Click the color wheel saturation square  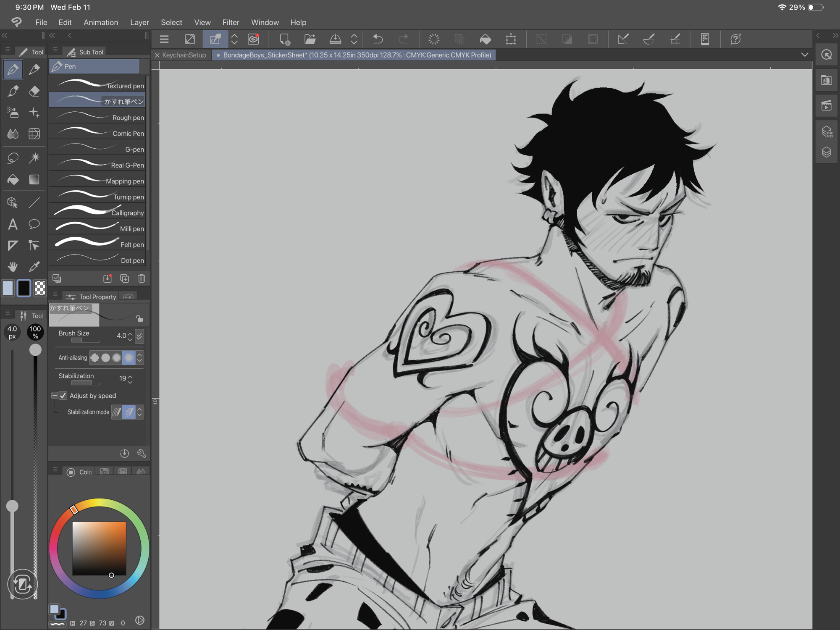click(x=99, y=548)
